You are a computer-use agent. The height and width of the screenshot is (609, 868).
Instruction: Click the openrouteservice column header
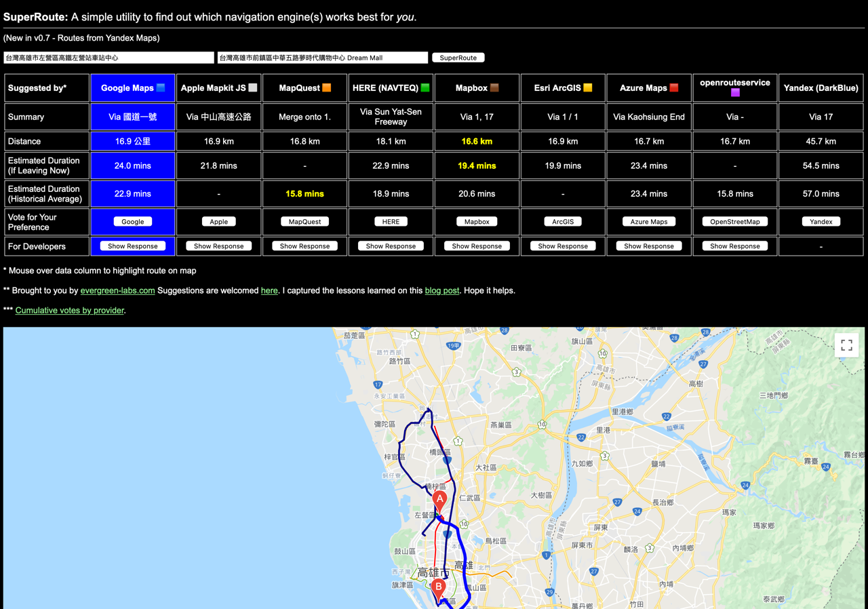[735, 88]
